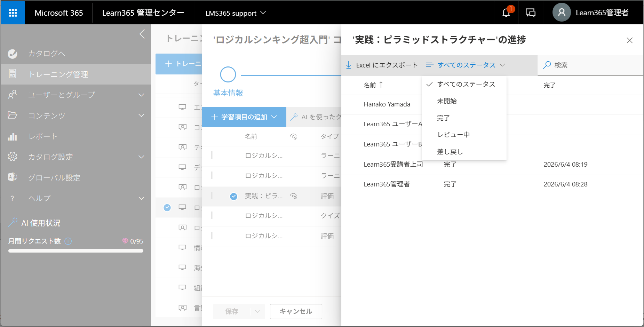Click the コンテンツ folder icon
644x327 pixels.
13,115
